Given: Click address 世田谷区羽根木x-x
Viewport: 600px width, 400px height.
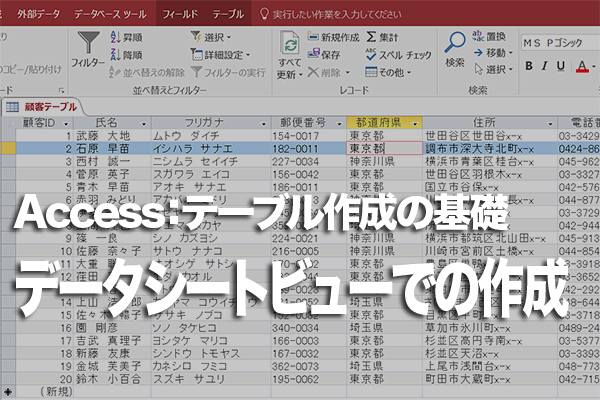Looking at the screenshot, I should coord(490,175).
